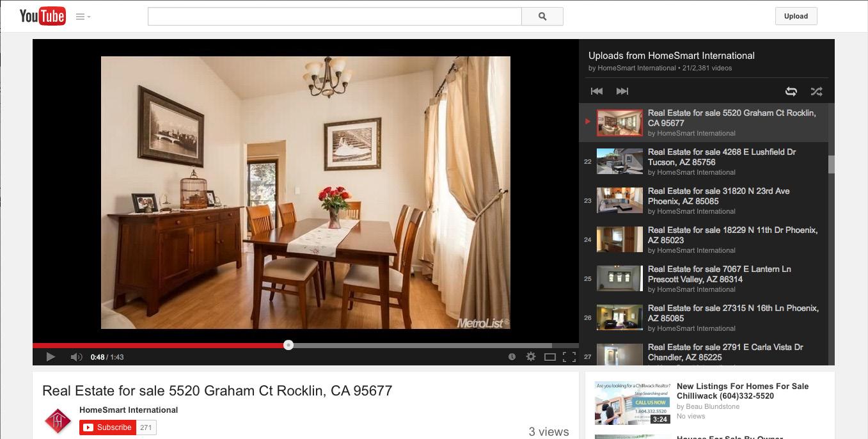Go to previous playlist video
This screenshot has height=439, width=868.
(597, 92)
